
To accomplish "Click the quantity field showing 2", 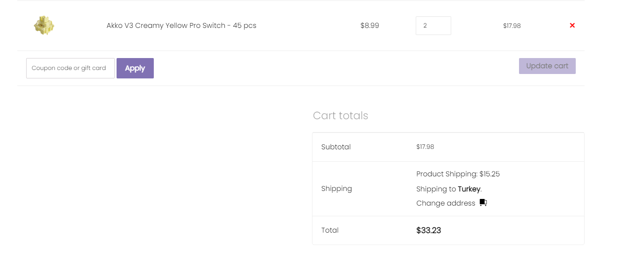I will (433, 26).
